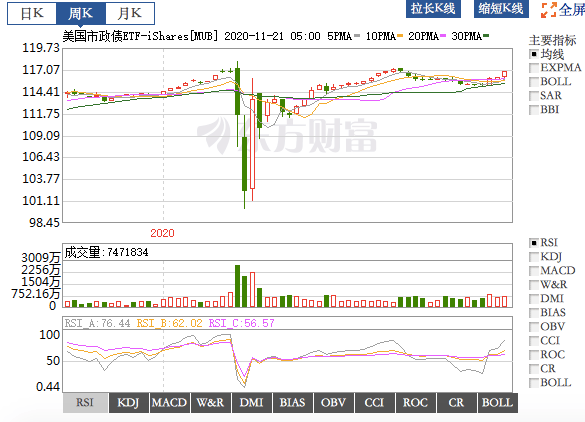
Task: Click the 5PMA gray legend swatch
Action: pyautogui.click(x=357, y=36)
